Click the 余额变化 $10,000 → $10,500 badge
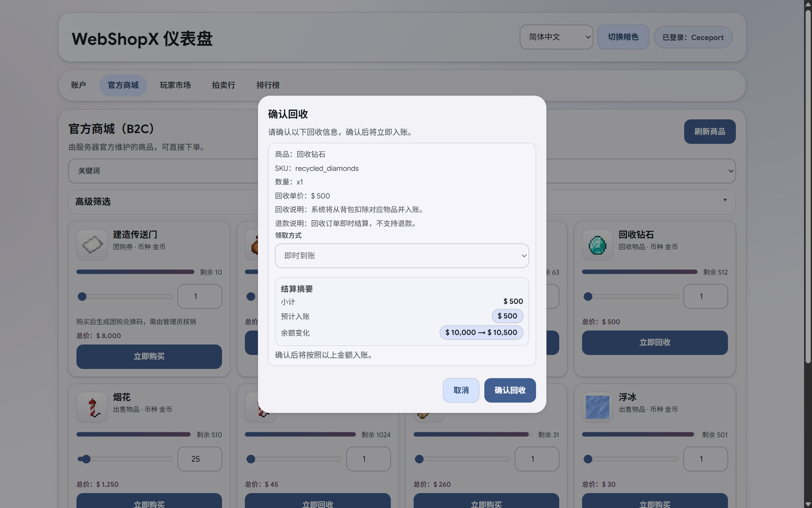The width and height of the screenshot is (812, 508). [x=481, y=333]
